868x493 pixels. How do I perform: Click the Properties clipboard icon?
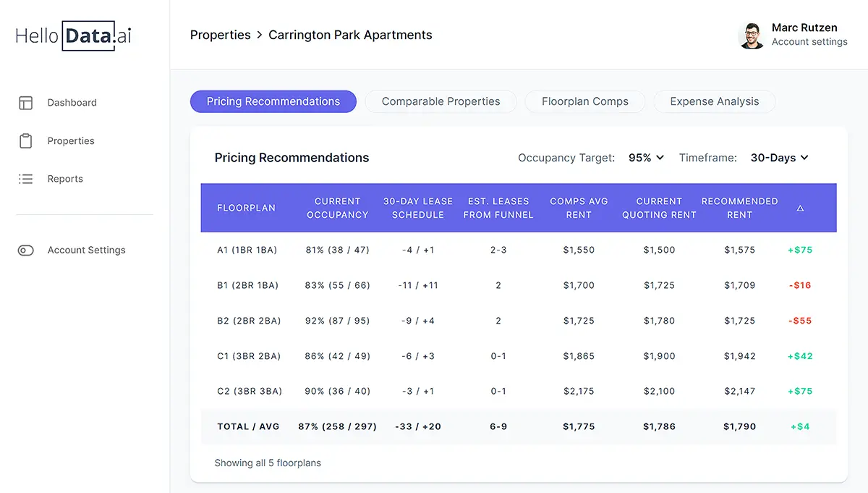pyautogui.click(x=26, y=141)
